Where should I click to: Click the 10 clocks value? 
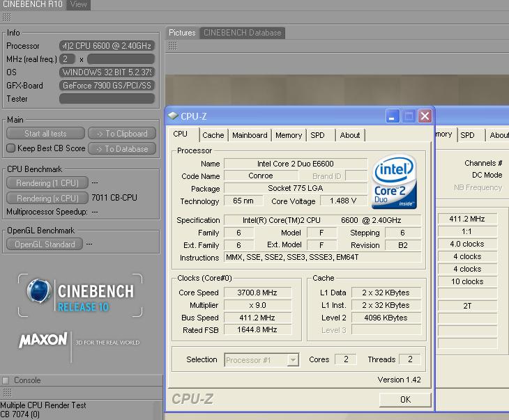point(467,281)
